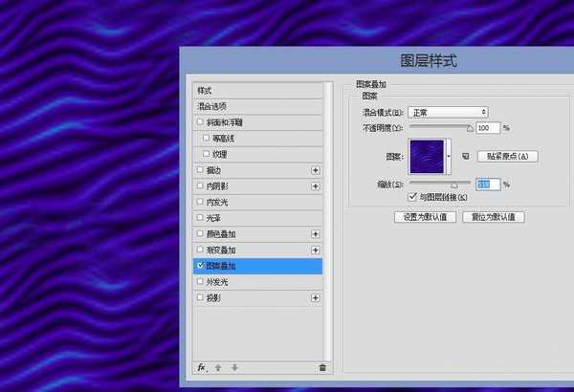Toggle 与图层链接 (Link with Layer) checkbox
574x392 pixels.
(412, 197)
